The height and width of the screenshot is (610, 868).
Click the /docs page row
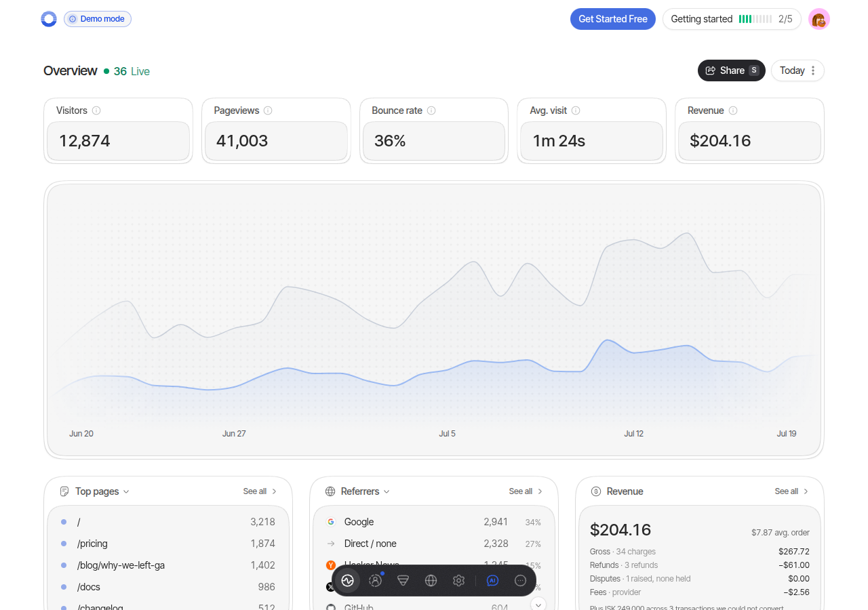(x=168, y=587)
